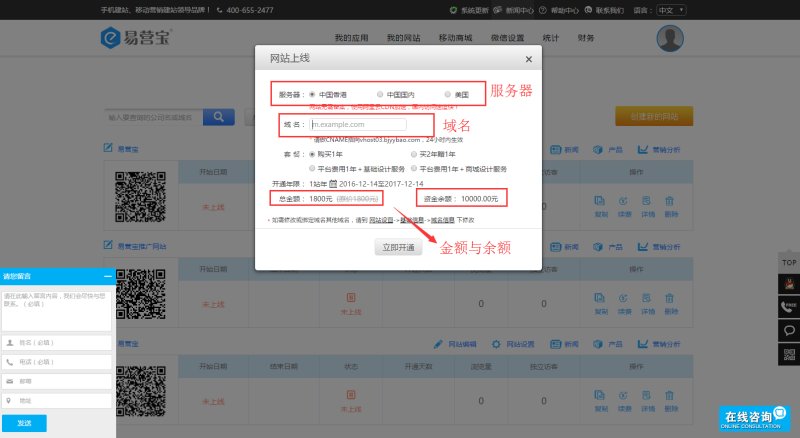Select the 美国 server radio button
The image size is (800, 438).
(x=448, y=94)
